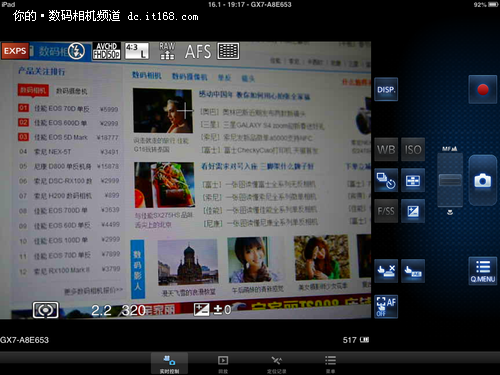Screen dimensions: 500x375
Task: Toggle the touch AE hand icon
Action: pos(413,271)
